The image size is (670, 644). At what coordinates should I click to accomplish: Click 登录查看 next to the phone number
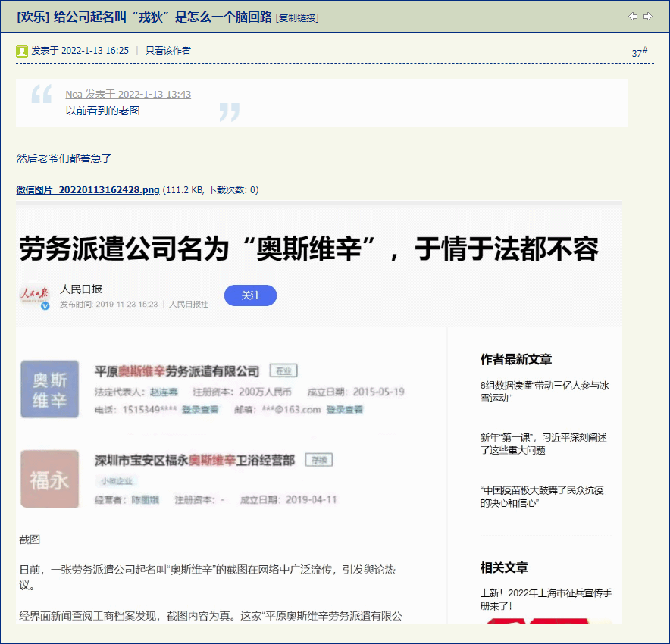200,410
